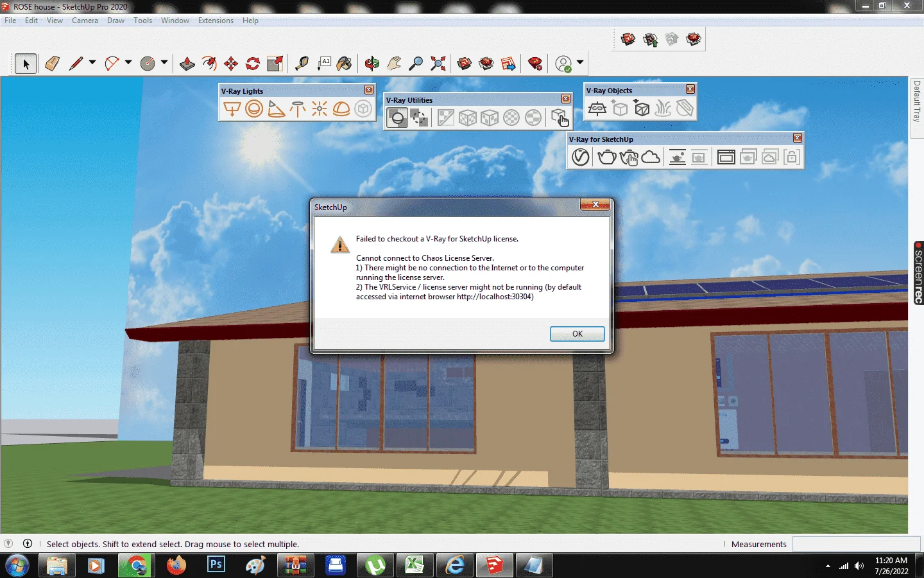Activate the Orbit camera tool
Image resolution: width=924 pixels, height=578 pixels.
tap(372, 63)
